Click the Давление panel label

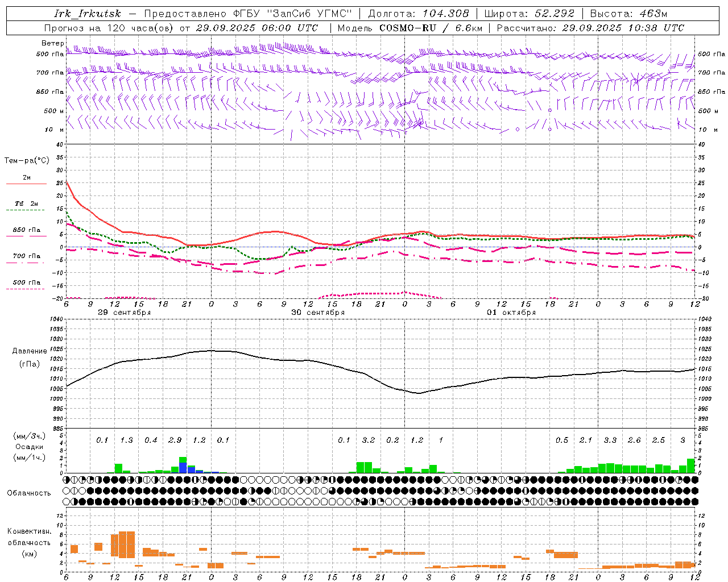pyautogui.click(x=30, y=351)
